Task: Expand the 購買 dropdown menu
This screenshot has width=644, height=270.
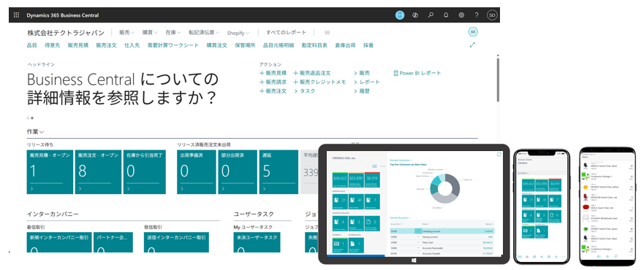Action: pyautogui.click(x=150, y=33)
